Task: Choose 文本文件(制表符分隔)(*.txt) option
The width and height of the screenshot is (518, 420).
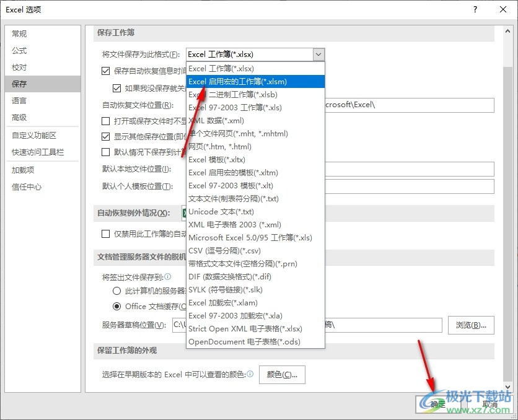Action: pos(255,198)
